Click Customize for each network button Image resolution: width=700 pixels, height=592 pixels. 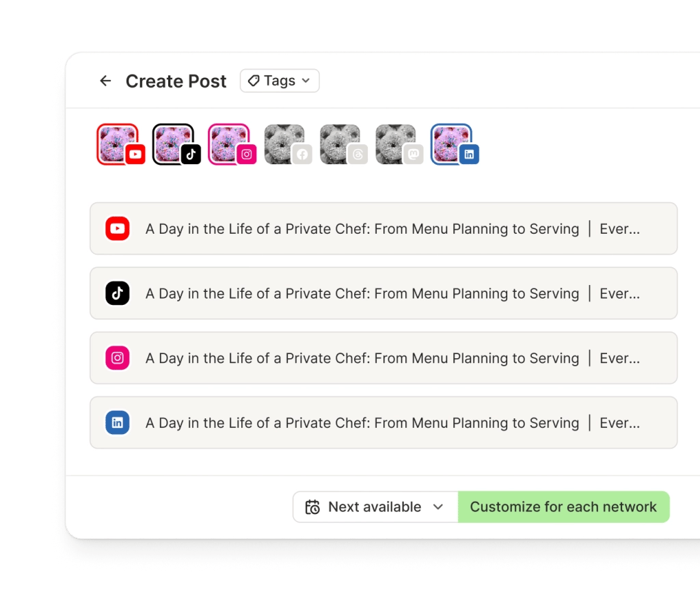tap(564, 507)
